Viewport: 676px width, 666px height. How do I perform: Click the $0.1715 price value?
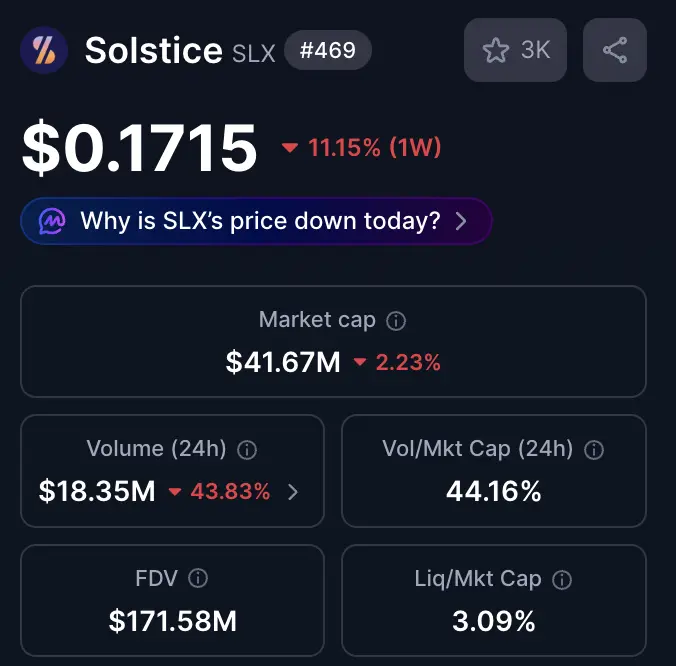tap(139, 148)
